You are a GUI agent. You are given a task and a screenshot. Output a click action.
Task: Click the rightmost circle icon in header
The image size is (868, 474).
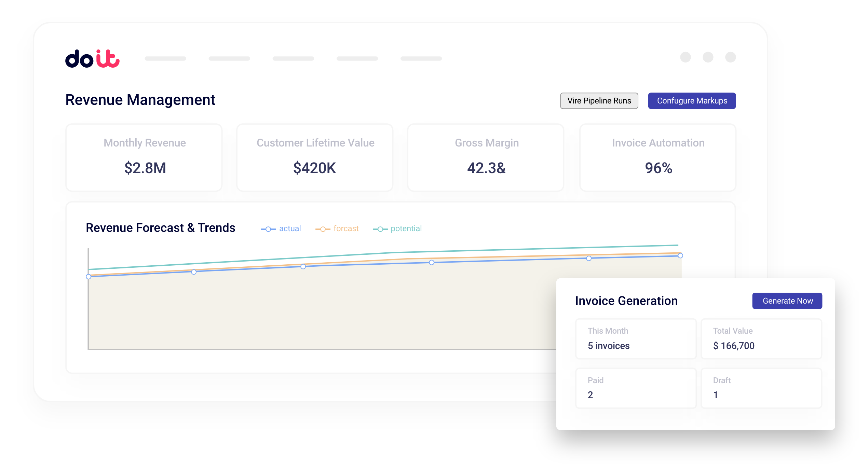point(730,57)
